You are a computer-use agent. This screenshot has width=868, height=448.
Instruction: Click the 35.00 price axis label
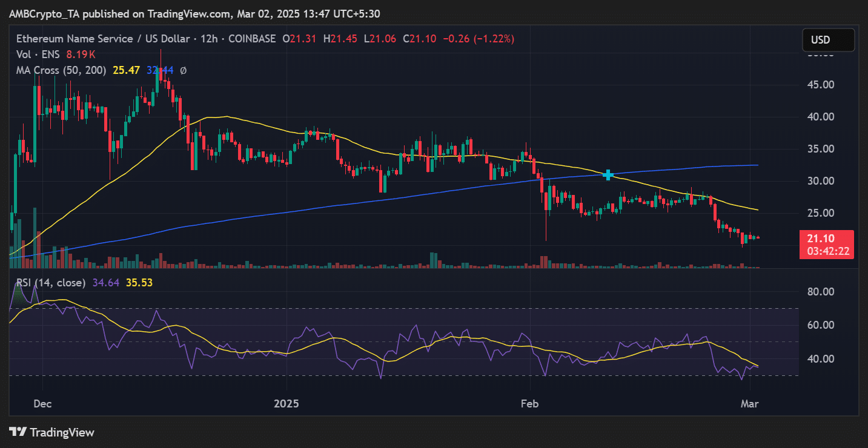point(821,149)
